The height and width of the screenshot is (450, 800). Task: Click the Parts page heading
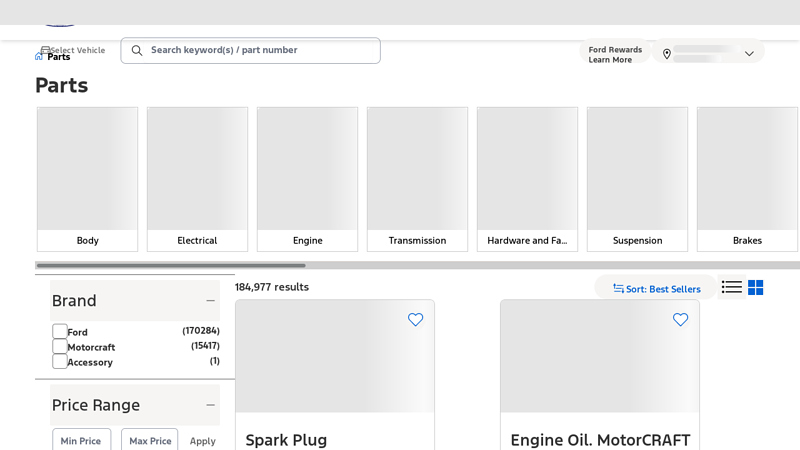tap(62, 85)
